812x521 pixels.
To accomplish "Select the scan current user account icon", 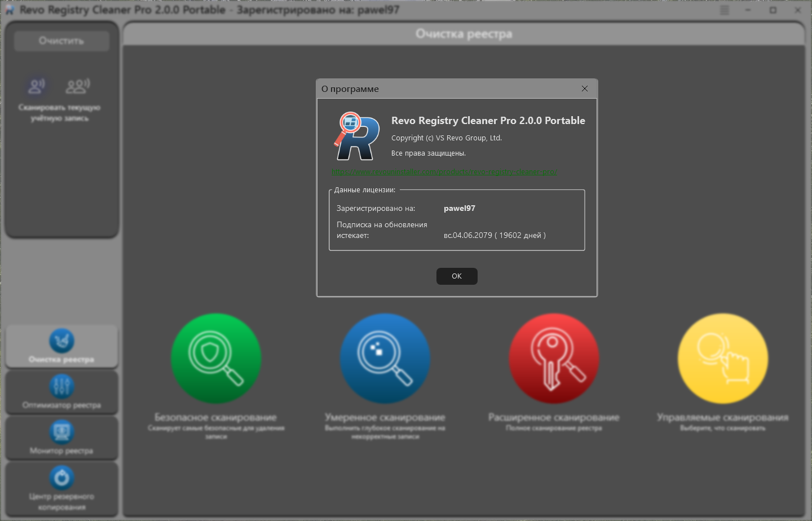I will pyautogui.click(x=37, y=86).
